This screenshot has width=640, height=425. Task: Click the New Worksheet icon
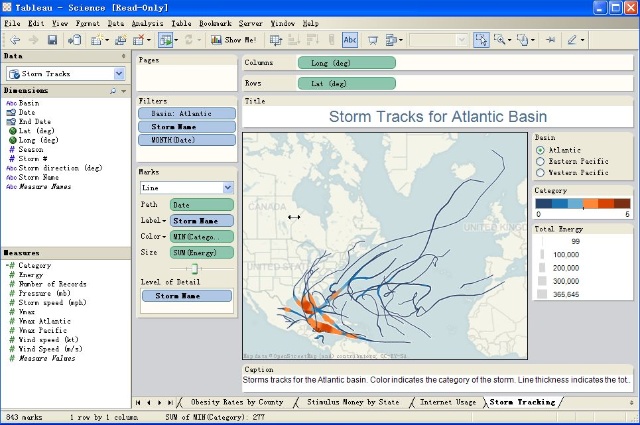tap(96, 40)
